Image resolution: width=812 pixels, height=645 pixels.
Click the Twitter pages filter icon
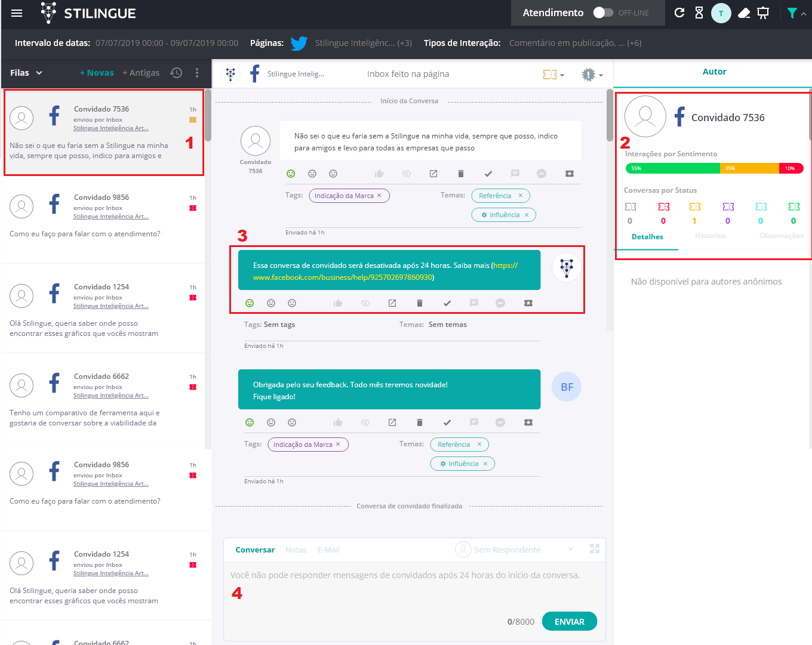click(299, 43)
